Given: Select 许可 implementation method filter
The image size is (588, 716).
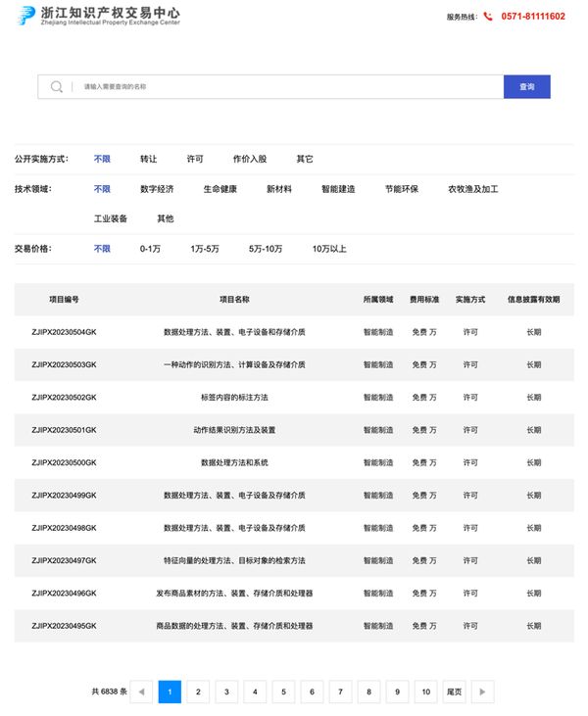Looking at the screenshot, I should pos(195,159).
